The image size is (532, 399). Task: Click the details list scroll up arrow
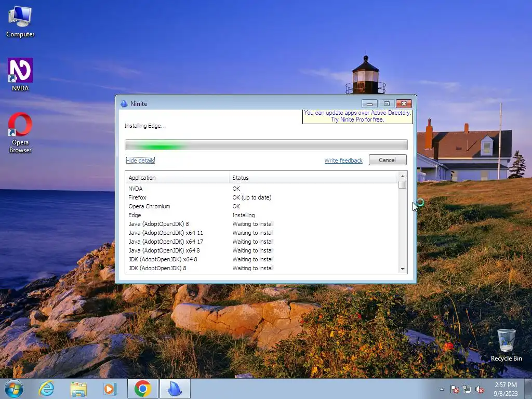coord(403,176)
